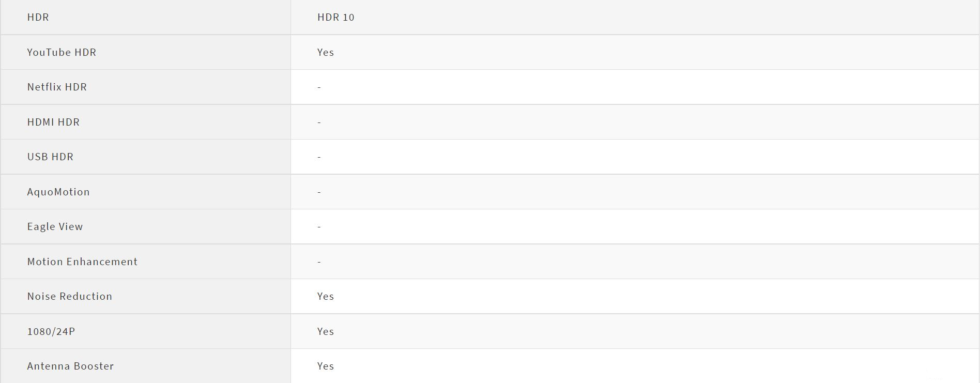Click the dash value beside HDMI HDR
Image resolution: width=980 pixels, height=383 pixels.
tap(319, 122)
